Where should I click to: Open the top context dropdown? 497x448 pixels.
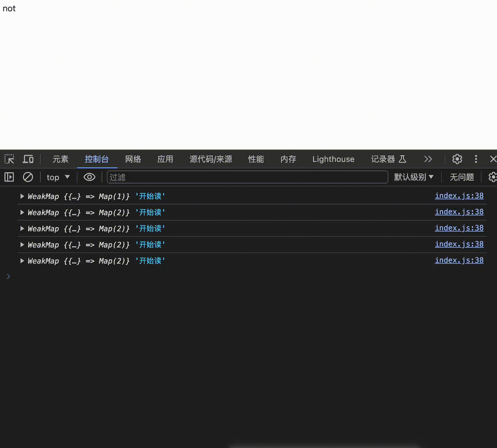click(58, 177)
